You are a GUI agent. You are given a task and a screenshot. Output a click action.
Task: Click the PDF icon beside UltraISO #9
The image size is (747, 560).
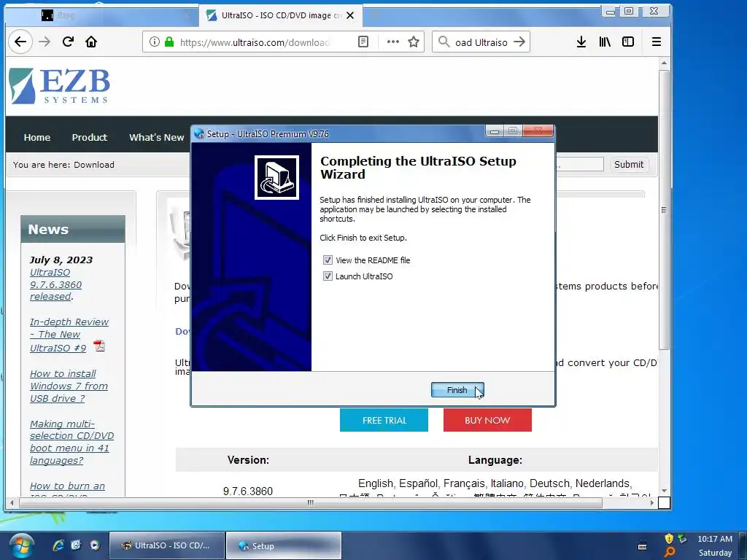[x=99, y=346]
